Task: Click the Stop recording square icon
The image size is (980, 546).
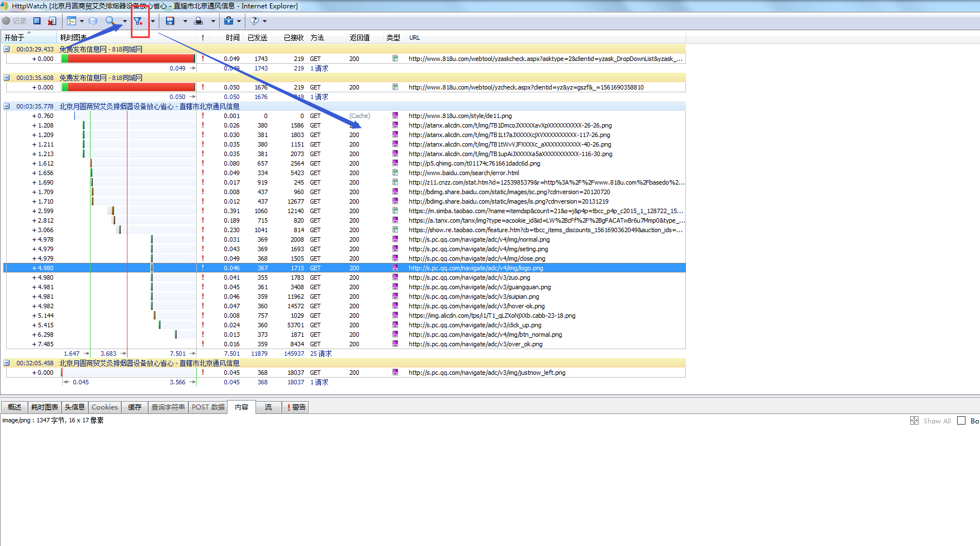Action: [37, 21]
